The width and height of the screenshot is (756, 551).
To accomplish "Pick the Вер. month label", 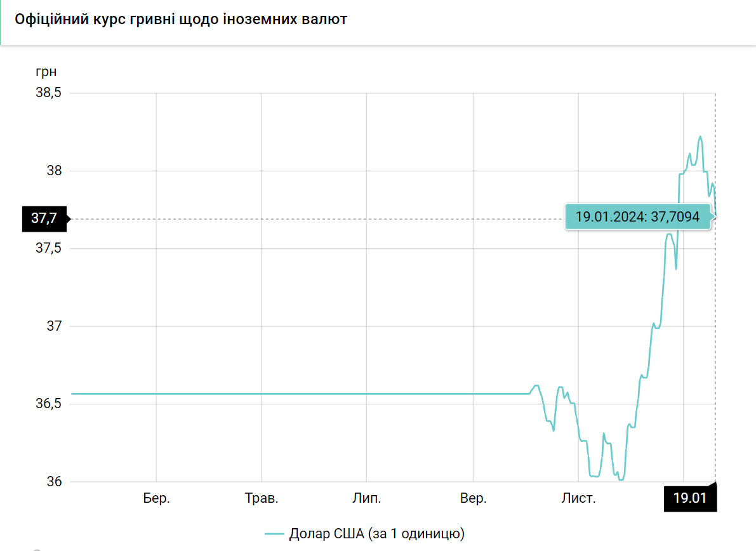I will (473, 498).
